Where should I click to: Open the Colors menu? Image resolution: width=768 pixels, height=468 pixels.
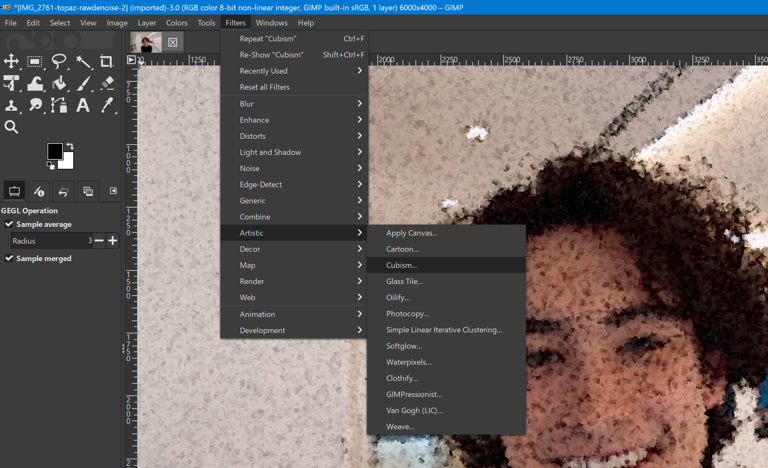pyautogui.click(x=177, y=23)
